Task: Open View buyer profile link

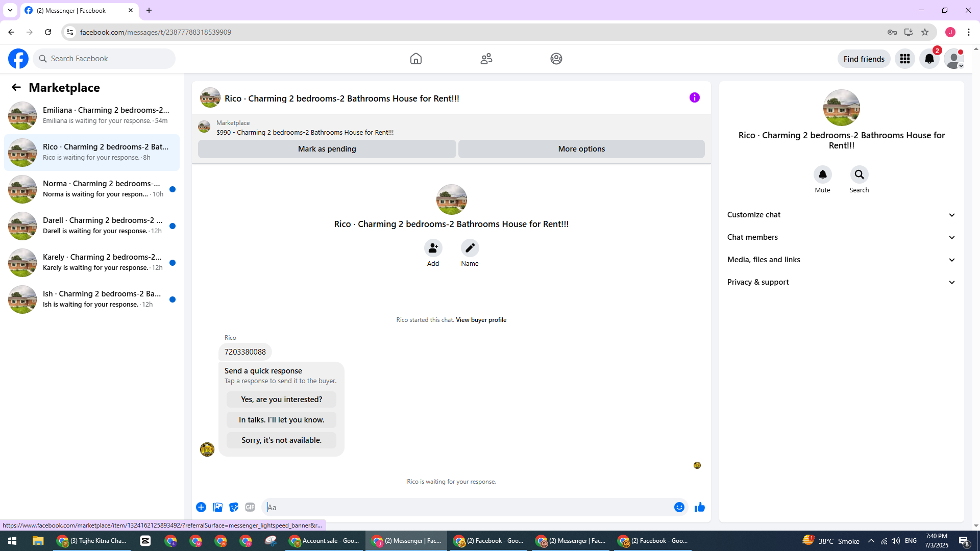Action: point(481,320)
